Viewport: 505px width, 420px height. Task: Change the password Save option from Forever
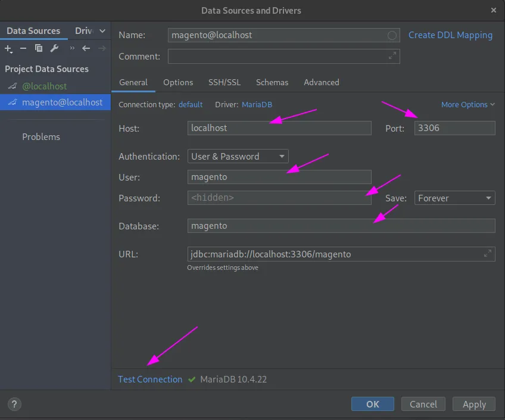(454, 198)
